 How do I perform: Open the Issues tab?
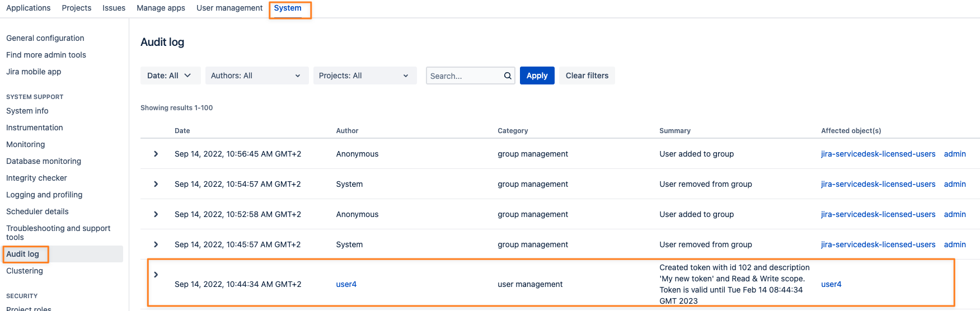pyautogui.click(x=114, y=8)
